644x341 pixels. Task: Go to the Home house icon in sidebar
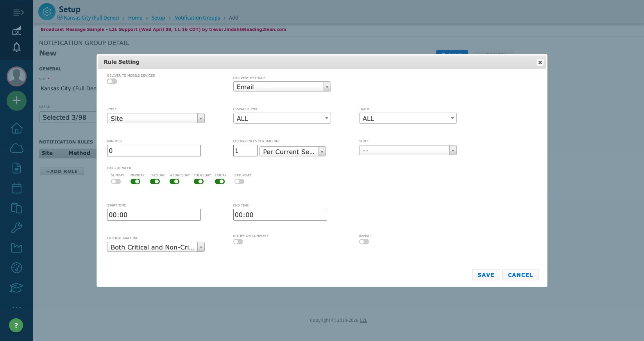pos(16,128)
